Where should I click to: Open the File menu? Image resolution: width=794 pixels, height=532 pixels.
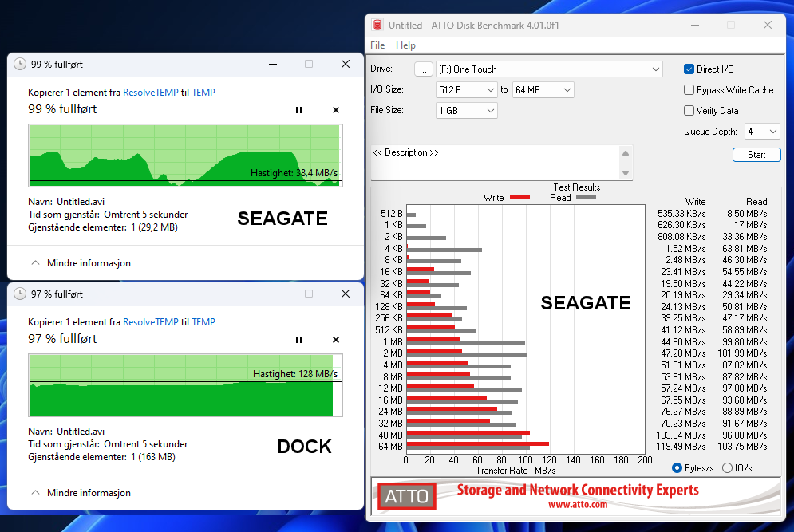377,45
